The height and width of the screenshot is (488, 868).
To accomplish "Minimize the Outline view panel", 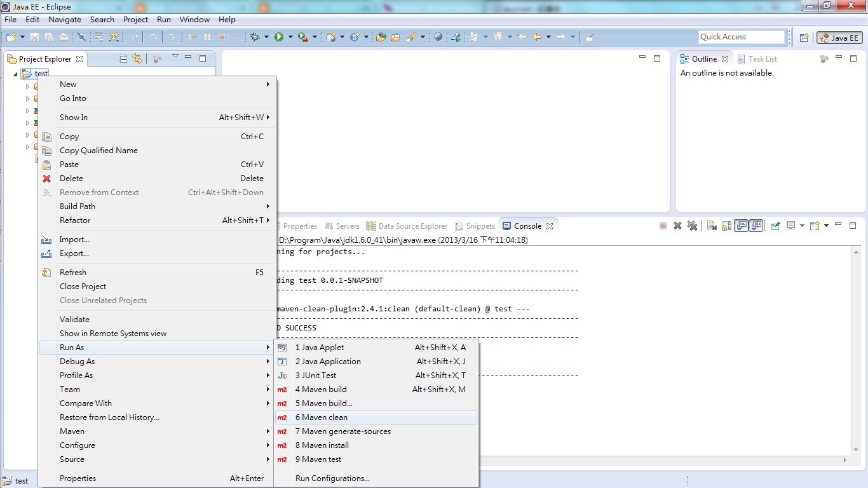I will click(838, 58).
